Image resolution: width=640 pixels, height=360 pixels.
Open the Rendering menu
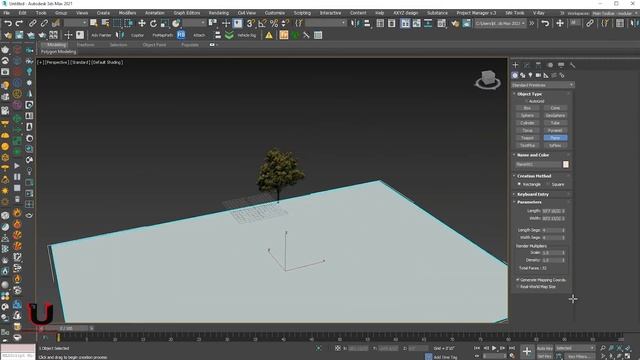point(219,13)
